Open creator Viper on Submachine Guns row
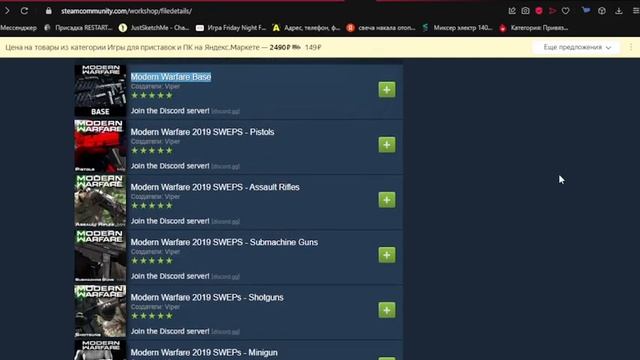This screenshot has width=640, height=360. point(172,252)
